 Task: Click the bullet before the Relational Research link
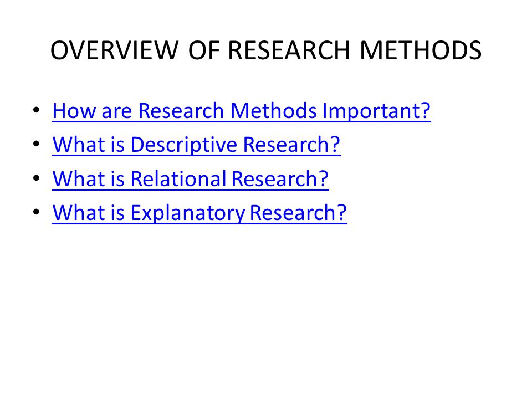click(x=37, y=178)
